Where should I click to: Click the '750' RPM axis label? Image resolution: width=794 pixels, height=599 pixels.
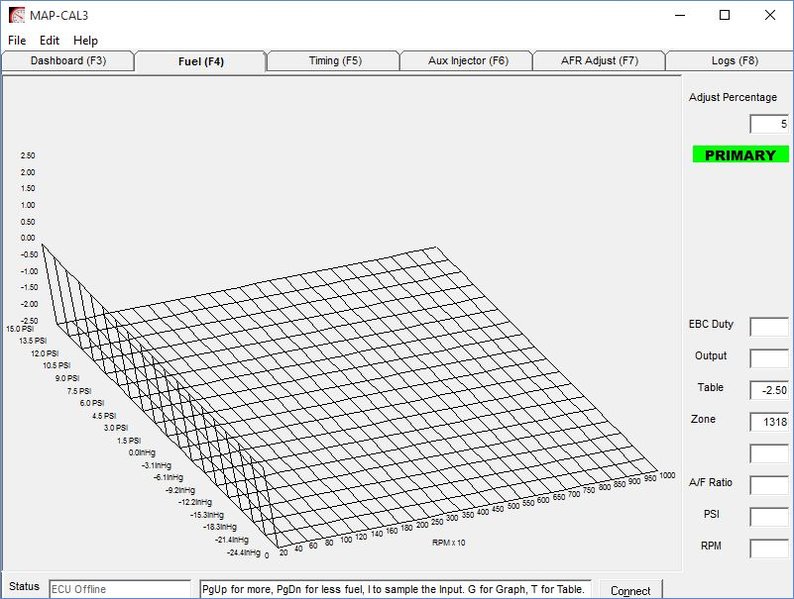click(589, 490)
